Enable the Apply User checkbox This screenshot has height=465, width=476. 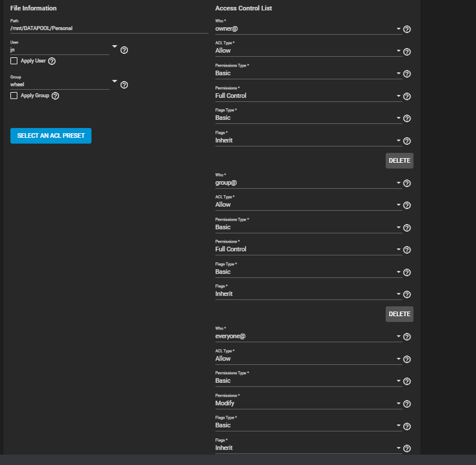point(14,61)
